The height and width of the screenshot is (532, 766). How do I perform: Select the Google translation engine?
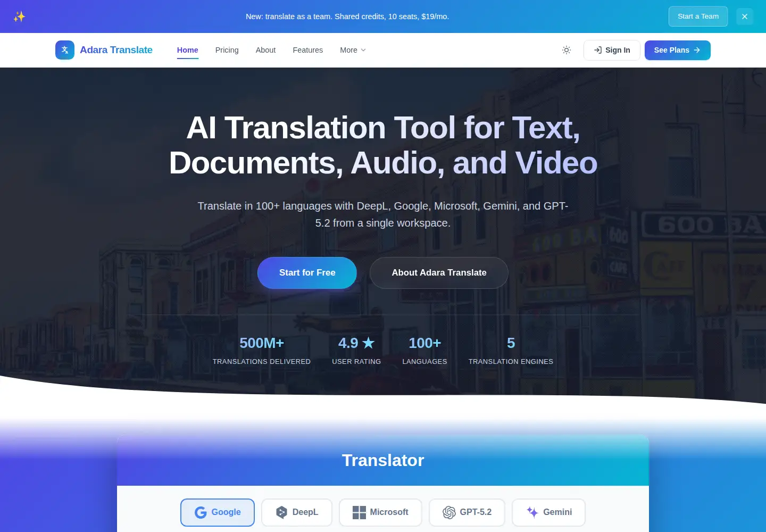[218, 512]
